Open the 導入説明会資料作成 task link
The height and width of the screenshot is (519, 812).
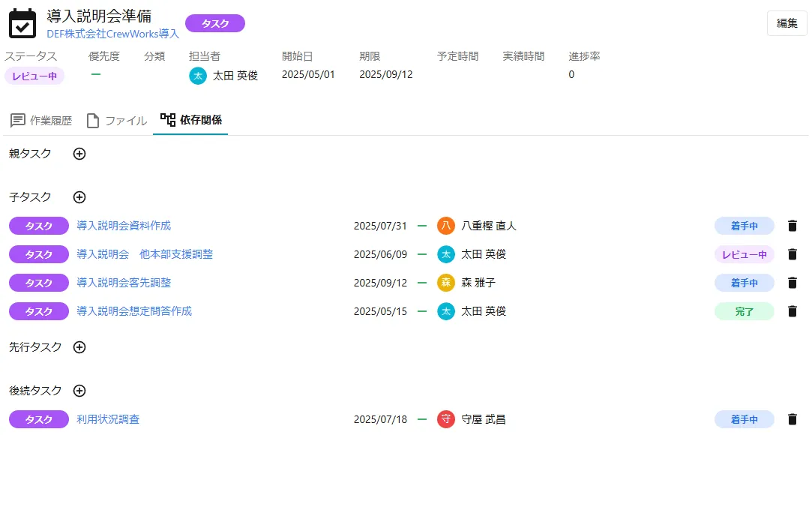[x=124, y=226]
